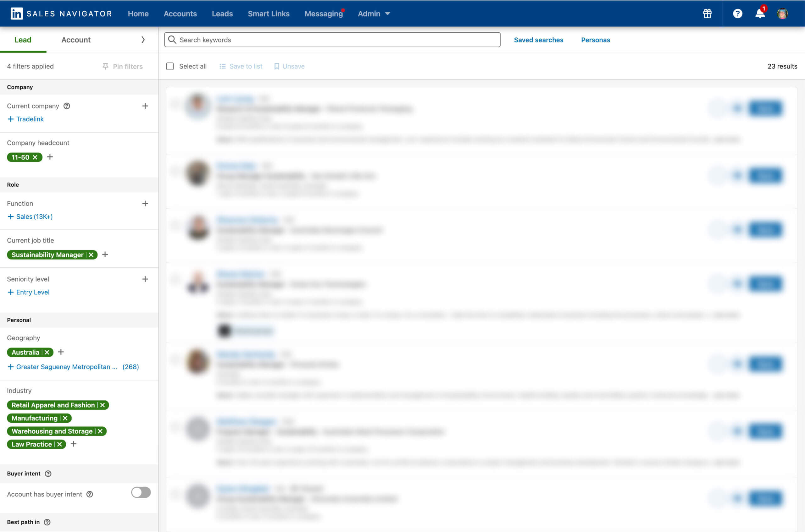The height and width of the screenshot is (532, 805).
Task: Click the Pin filters icon
Action: pyautogui.click(x=106, y=66)
